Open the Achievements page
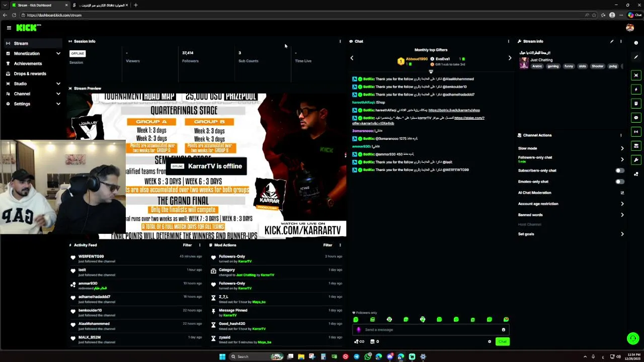 point(33,63)
